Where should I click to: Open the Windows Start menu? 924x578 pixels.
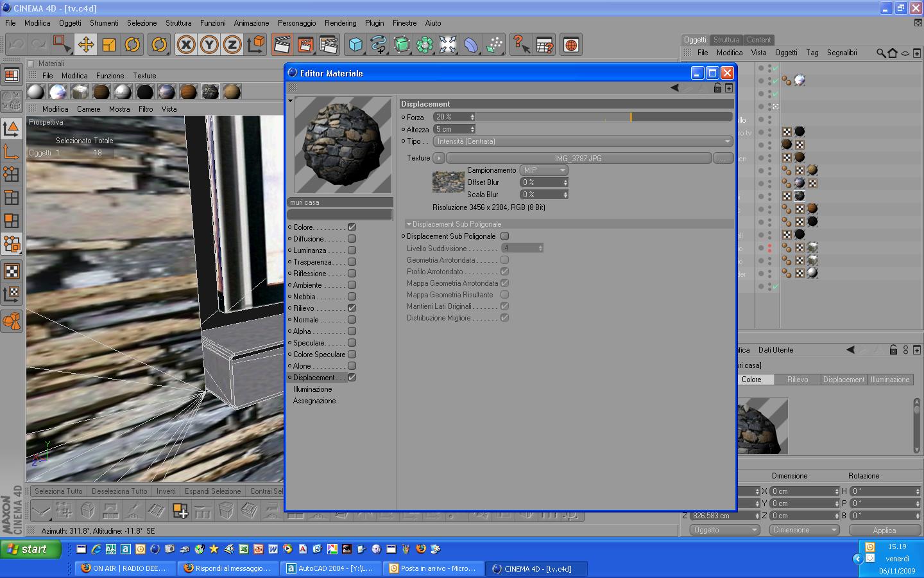pos(31,549)
